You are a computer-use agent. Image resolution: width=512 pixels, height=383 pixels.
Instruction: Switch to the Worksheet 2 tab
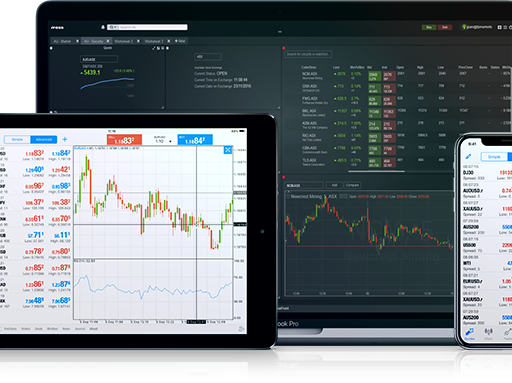(124, 41)
